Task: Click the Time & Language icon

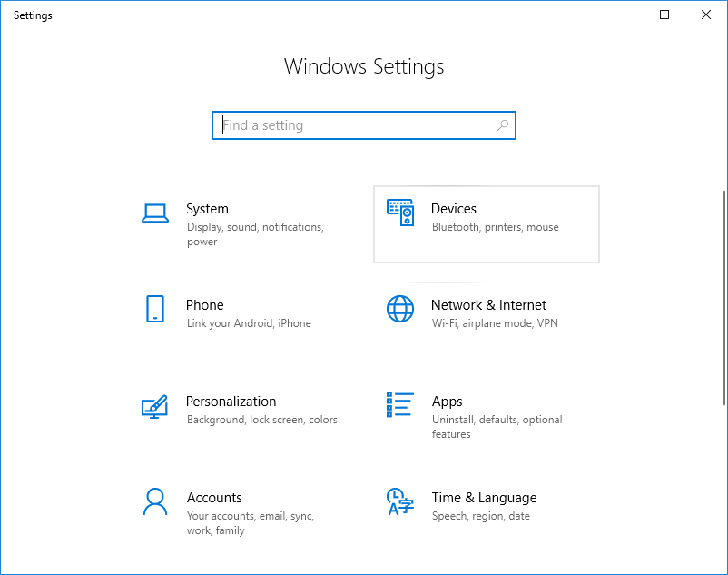Action: tap(400, 501)
